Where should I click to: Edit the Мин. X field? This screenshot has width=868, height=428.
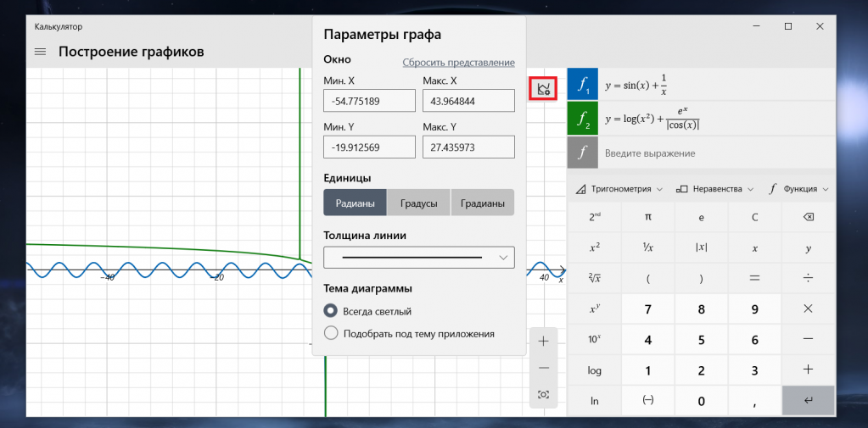[369, 101]
